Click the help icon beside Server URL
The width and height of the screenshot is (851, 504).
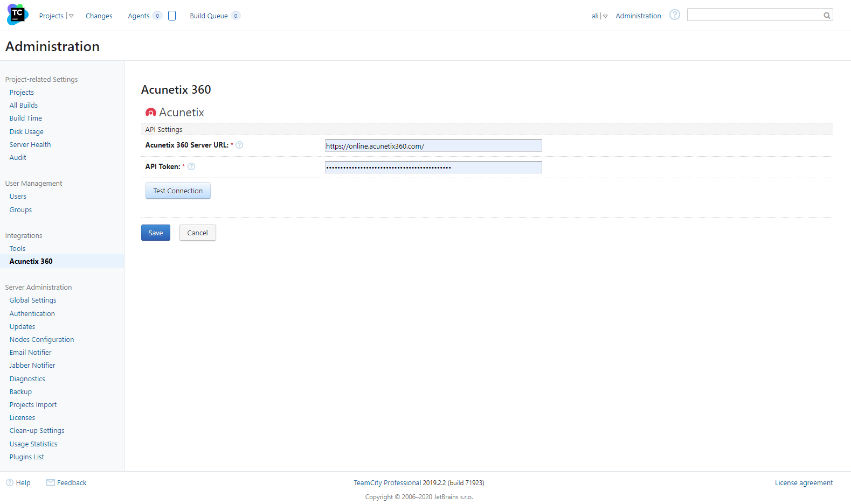pos(239,145)
